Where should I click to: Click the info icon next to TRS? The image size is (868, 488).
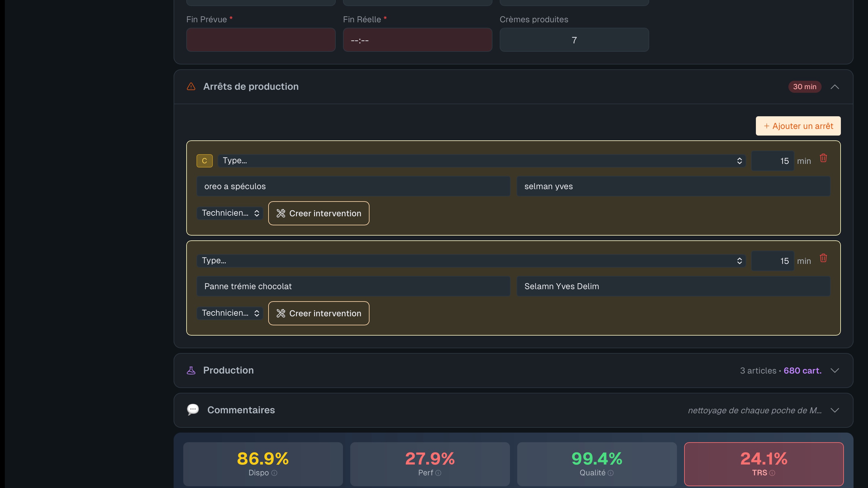[x=772, y=473]
